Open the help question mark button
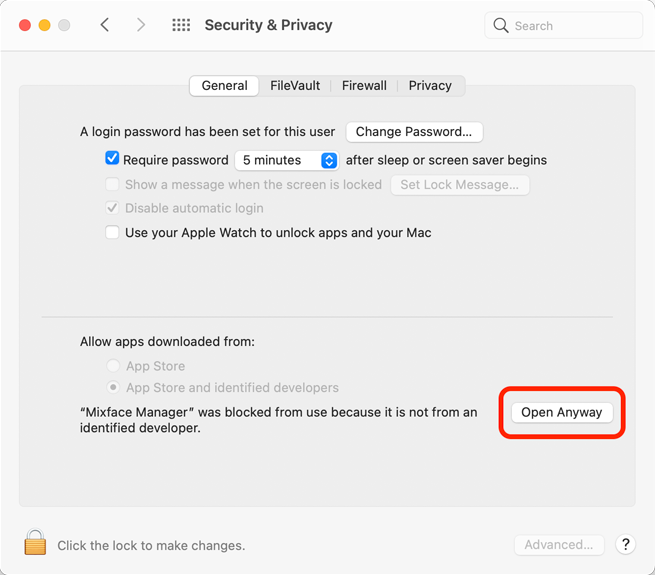Viewport: 655px width, 575px height. pyautogui.click(x=625, y=544)
